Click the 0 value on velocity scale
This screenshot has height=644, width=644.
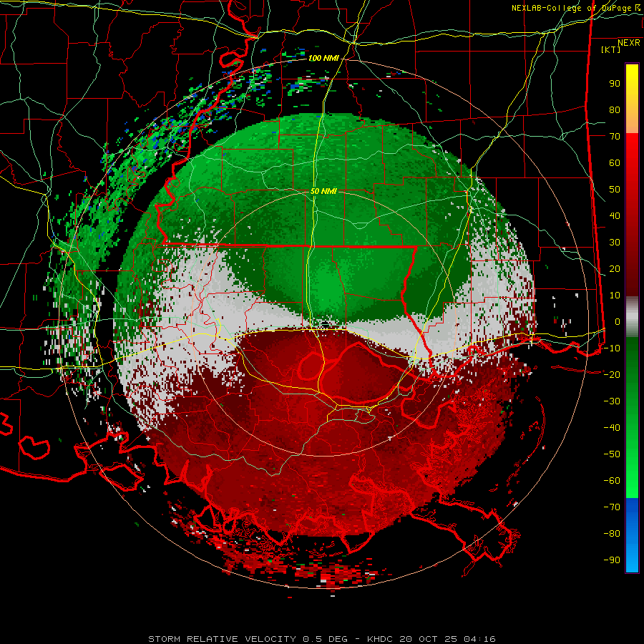pos(618,322)
